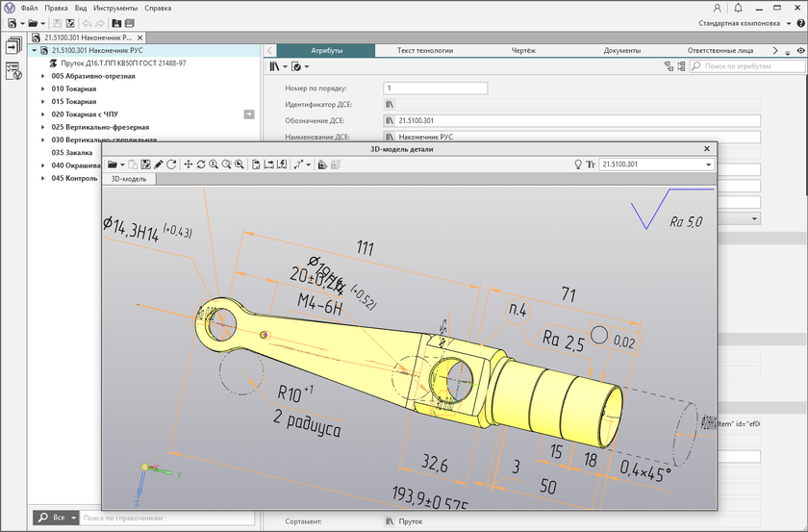Collapse the 21.5100.301 Наконечник РУС root node
808x532 pixels.
[x=35, y=50]
